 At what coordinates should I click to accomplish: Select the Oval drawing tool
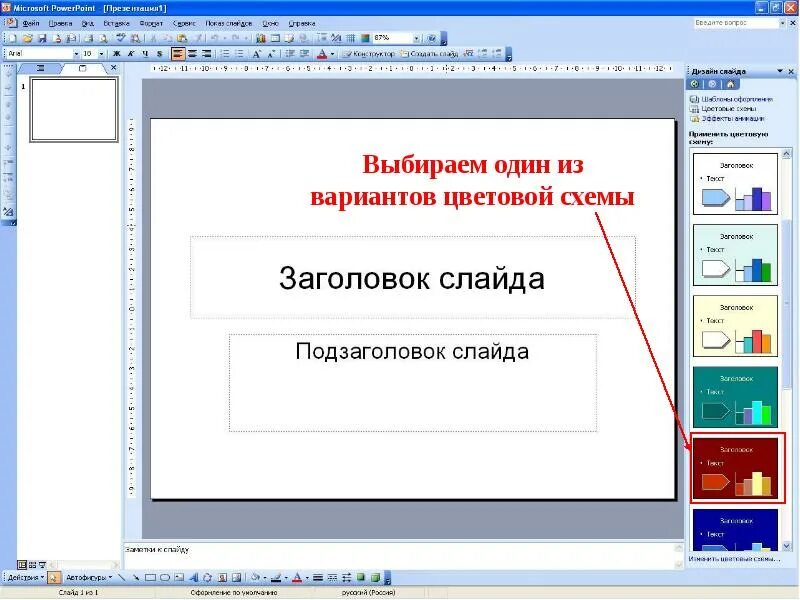tap(165, 578)
